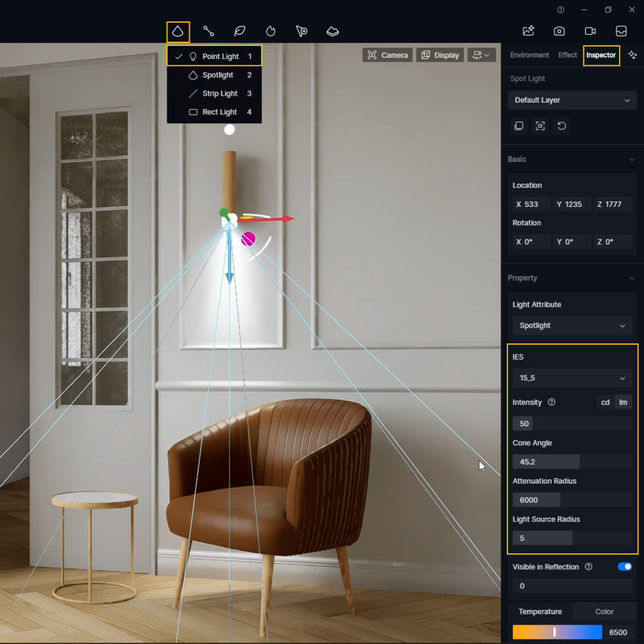This screenshot has height=644, width=644.
Task: Open the video recording icon
Action: [590, 31]
